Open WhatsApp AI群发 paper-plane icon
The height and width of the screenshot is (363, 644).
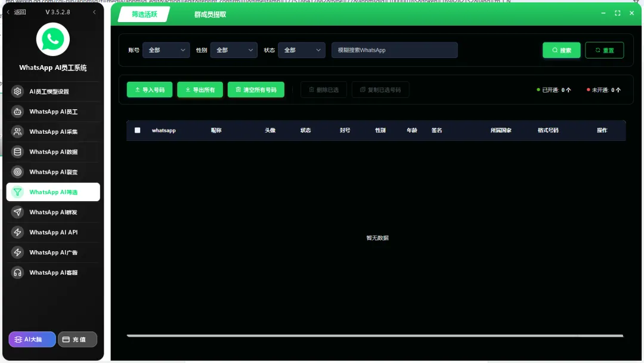[17, 212]
